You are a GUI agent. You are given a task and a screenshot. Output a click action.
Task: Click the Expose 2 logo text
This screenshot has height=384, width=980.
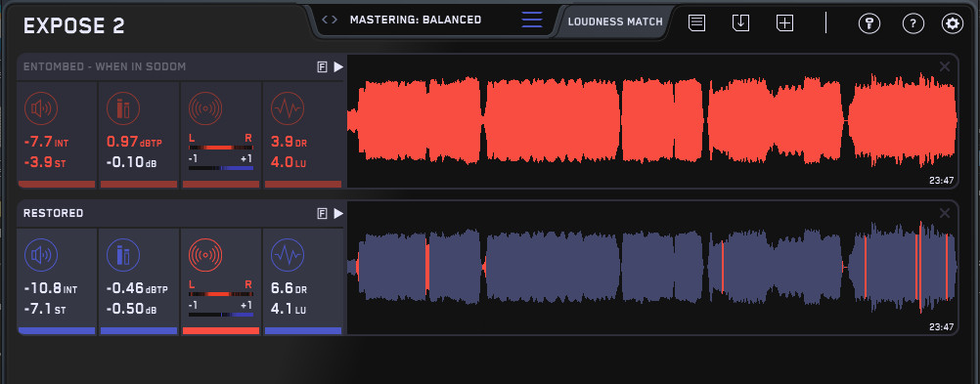click(x=73, y=25)
